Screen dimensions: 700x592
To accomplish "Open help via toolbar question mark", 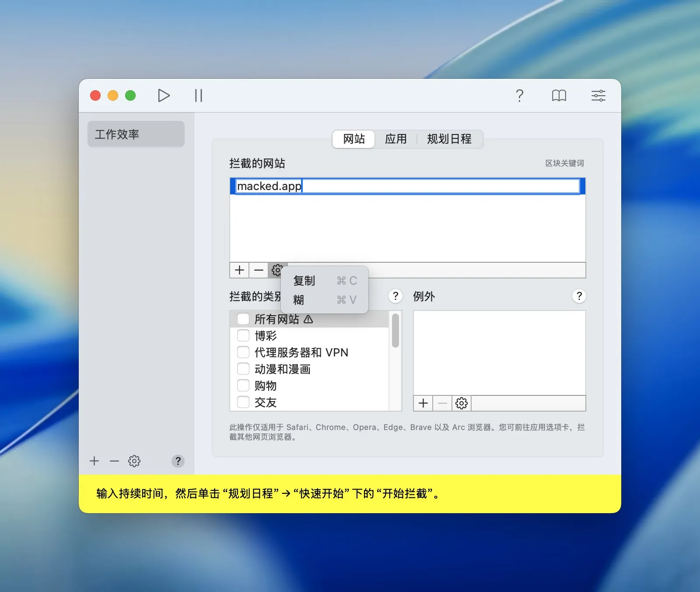I will (519, 95).
